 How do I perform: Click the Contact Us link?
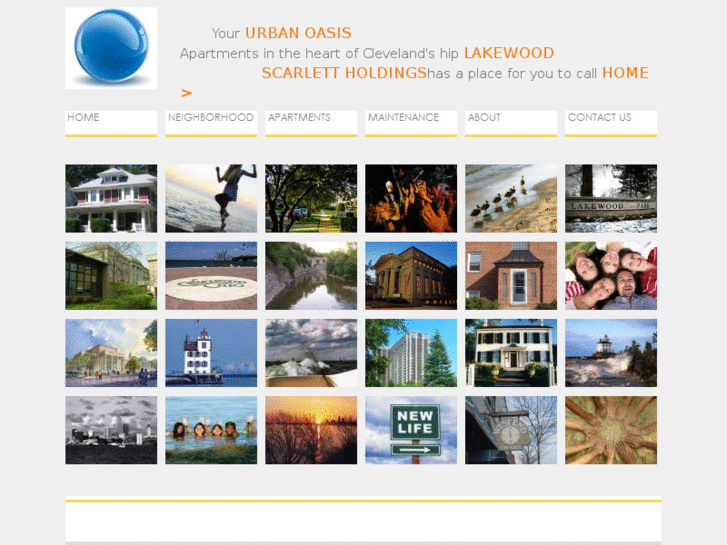click(x=599, y=118)
